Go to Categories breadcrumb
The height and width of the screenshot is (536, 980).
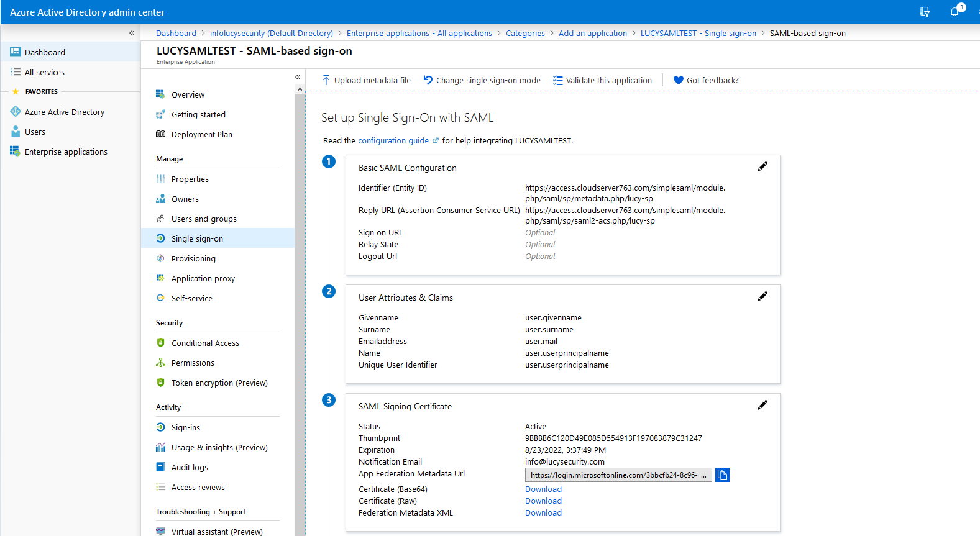point(525,34)
